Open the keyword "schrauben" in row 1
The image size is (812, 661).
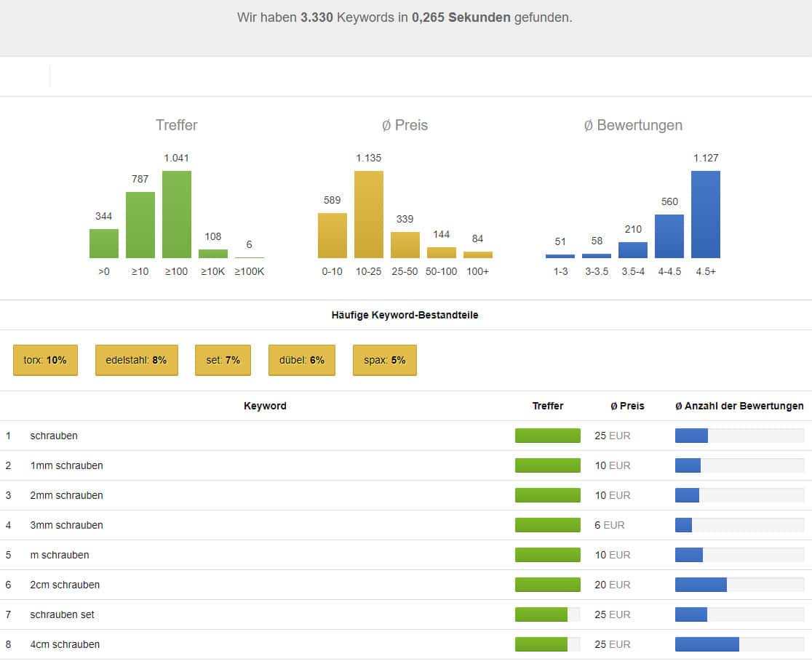54,436
